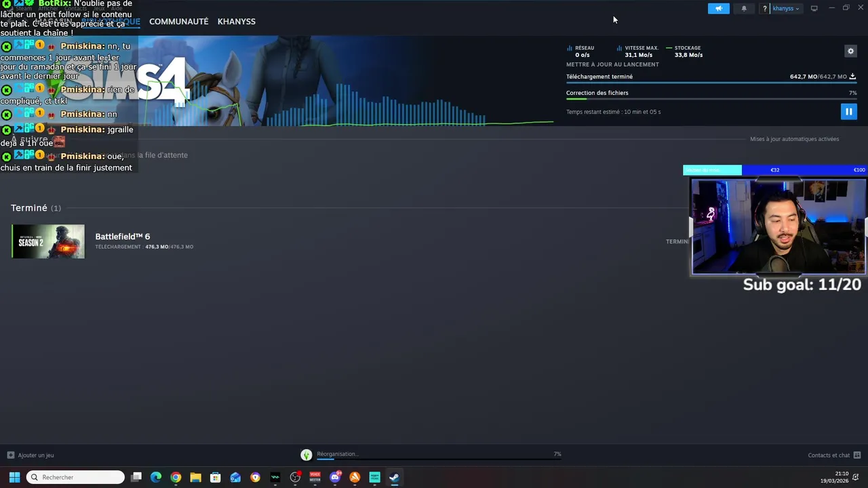Click the Terminé (1) section header
This screenshot has width=868, height=488.
[x=36, y=208]
